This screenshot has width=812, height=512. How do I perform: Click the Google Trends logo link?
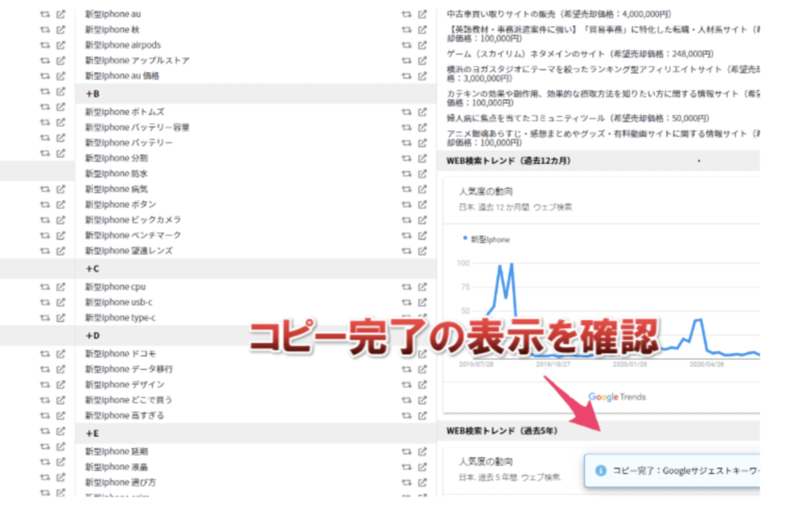pyautogui.click(x=617, y=397)
